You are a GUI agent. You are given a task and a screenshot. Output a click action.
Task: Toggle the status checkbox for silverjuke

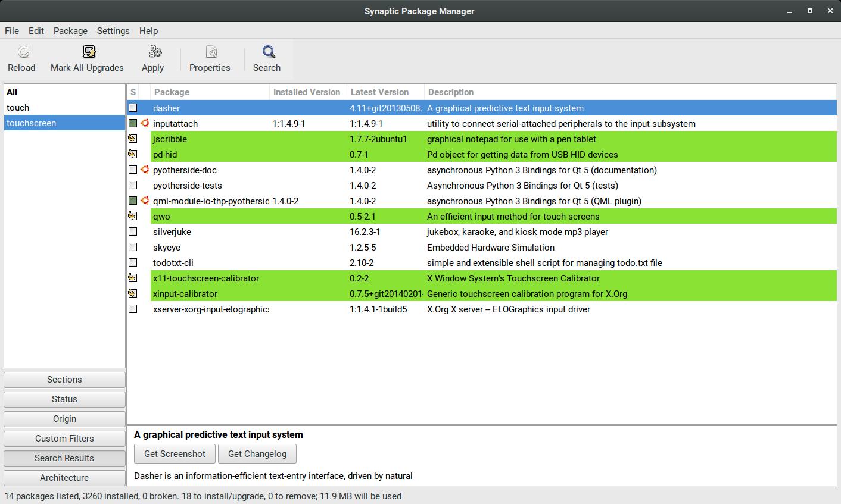click(133, 231)
